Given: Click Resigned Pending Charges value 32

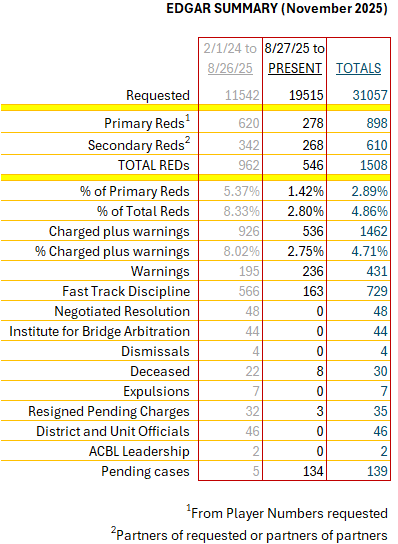Looking at the screenshot, I should (x=252, y=411).
